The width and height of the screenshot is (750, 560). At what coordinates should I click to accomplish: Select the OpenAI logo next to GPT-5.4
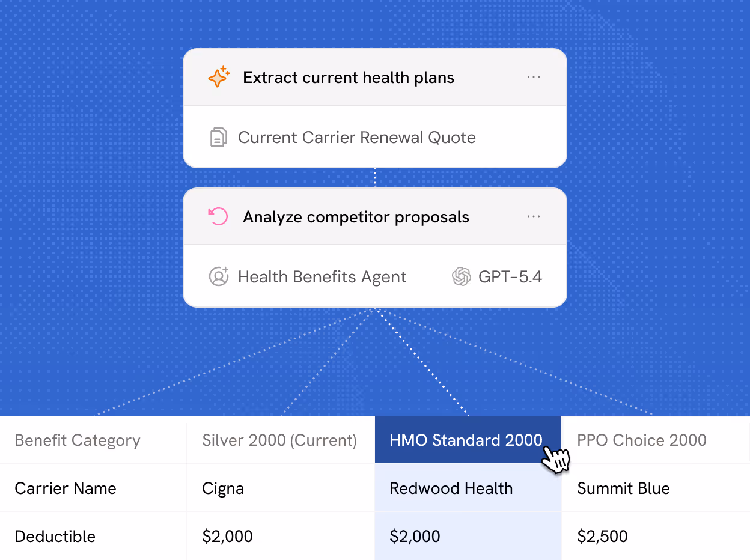(x=461, y=276)
